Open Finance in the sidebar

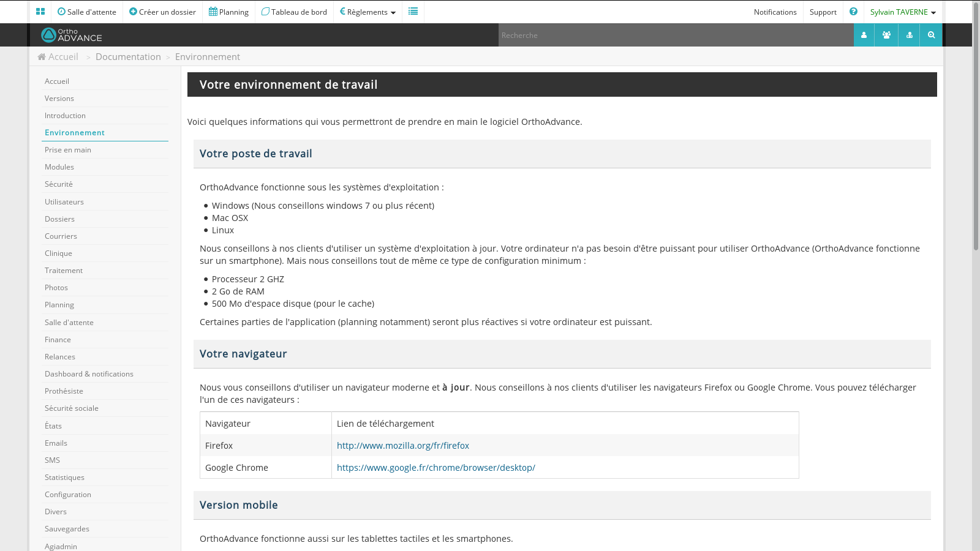[105, 340]
